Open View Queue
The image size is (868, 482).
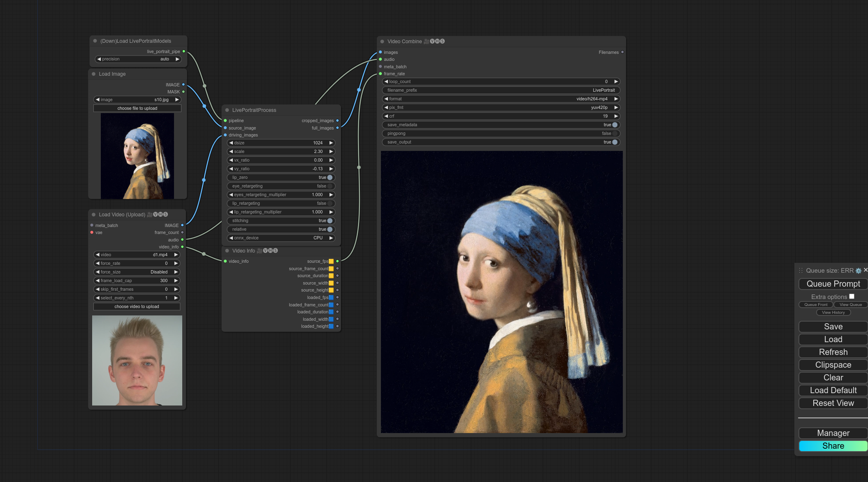[850, 305]
